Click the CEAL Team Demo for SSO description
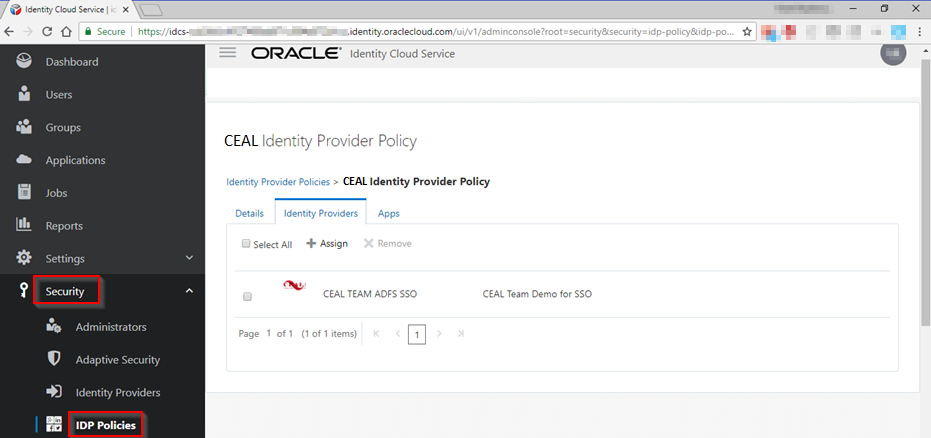 tap(537, 294)
